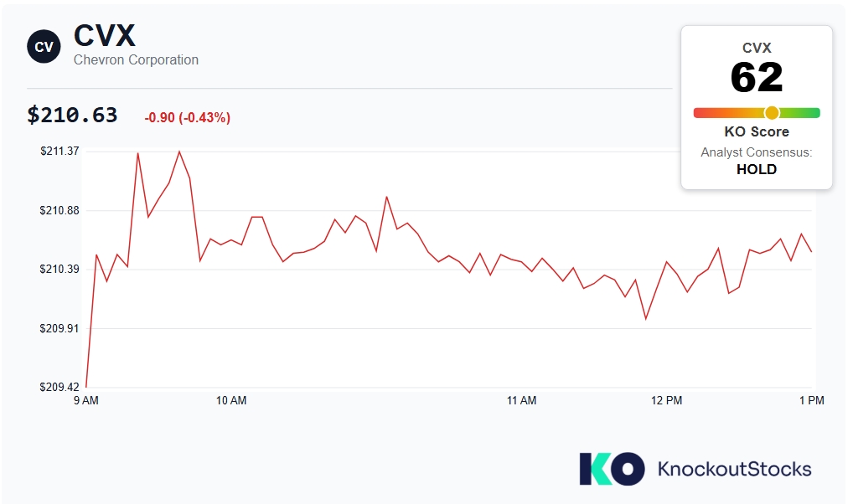Click the 10 AM time axis label
Viewport: 853px width, 504px height.
point(231,401)
